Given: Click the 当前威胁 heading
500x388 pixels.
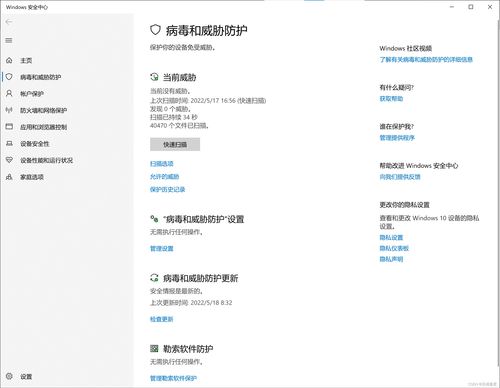Looking at the screenshot, I should tap(179, 77).
